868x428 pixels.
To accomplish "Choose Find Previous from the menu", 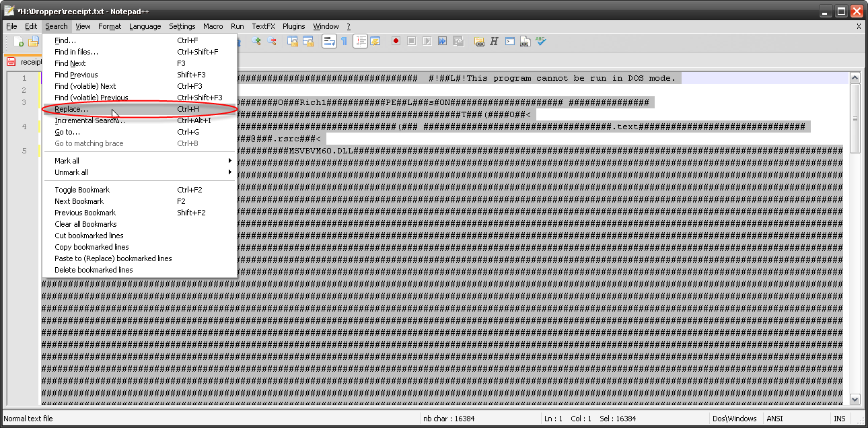I will 139,75.
